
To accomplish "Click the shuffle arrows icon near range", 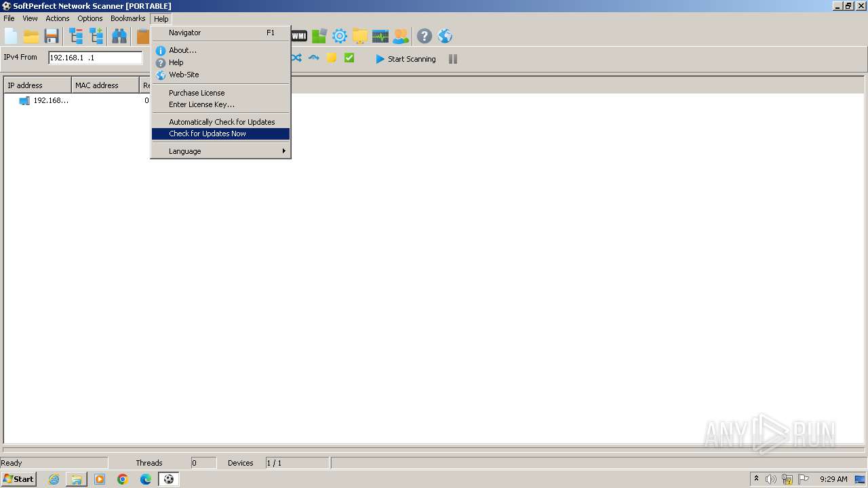I will [296, 58].
